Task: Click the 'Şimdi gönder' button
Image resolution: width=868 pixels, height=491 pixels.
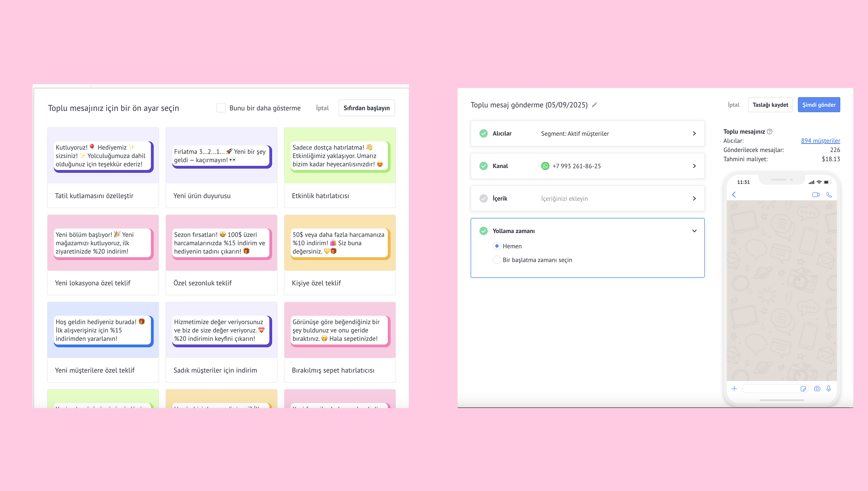Action: coord(819,105)
